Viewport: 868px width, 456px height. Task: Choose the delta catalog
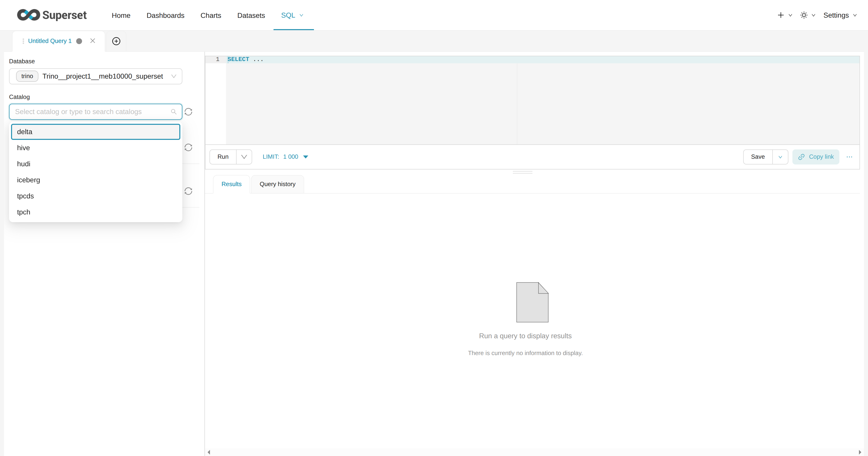[x=96, y=132]
